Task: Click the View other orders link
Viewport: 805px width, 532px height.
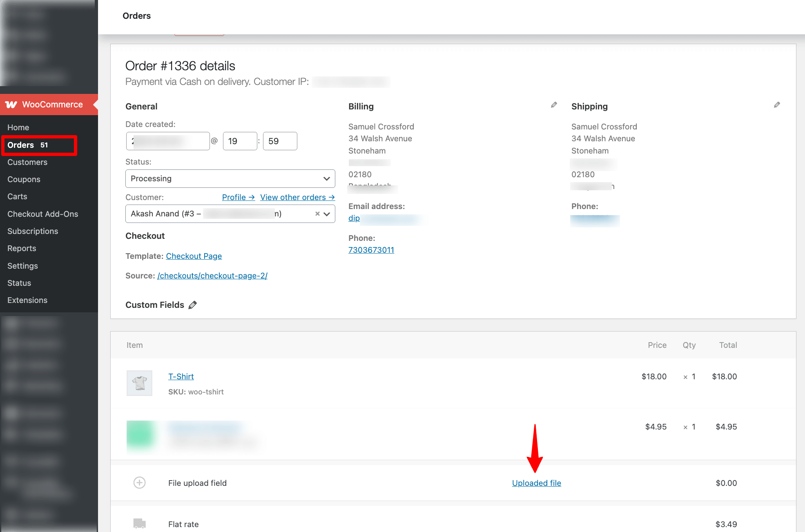Action: pos(297,197)
